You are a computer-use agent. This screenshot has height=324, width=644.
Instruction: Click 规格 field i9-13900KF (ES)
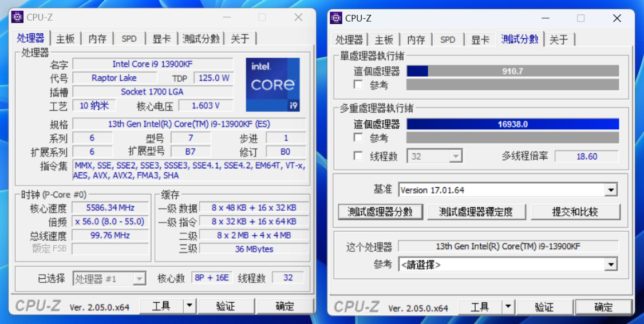[x=189, y=124]
